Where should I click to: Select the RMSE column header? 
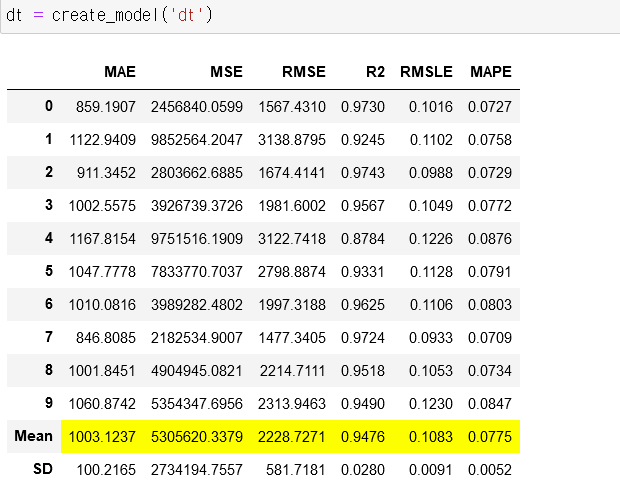click(304, 72)
